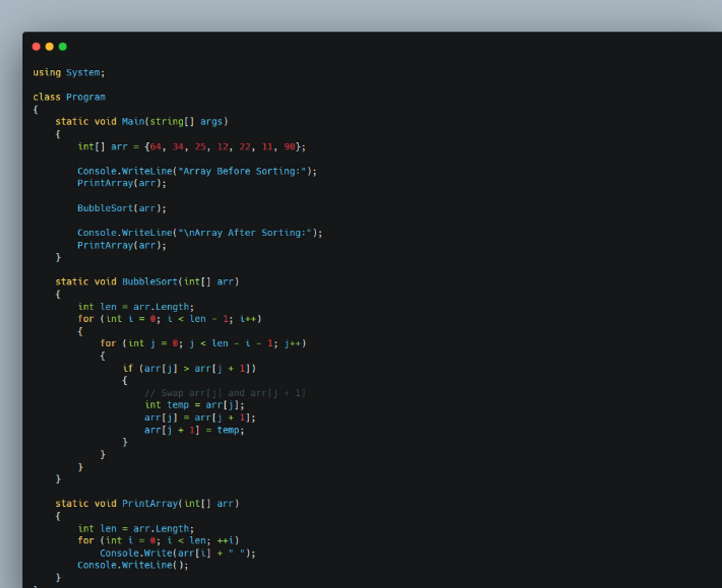Image resolution: width=722 pixels, height=588 pixels.
Task: Click the yellow minimize traffic light
Action: click(49, 47)
